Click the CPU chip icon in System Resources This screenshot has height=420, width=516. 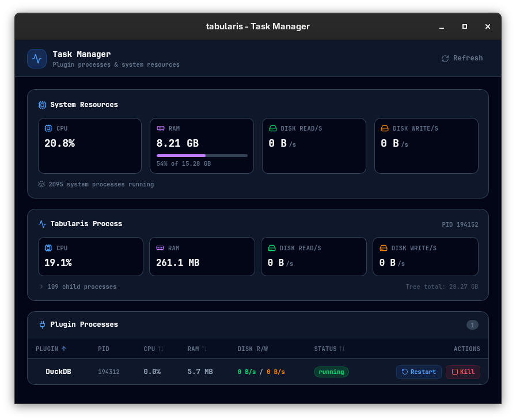click(47, 128)
